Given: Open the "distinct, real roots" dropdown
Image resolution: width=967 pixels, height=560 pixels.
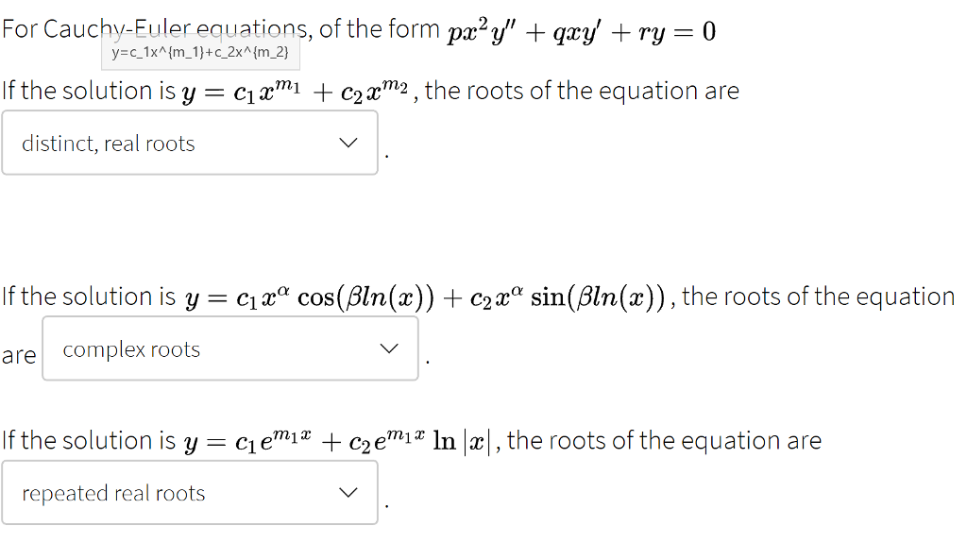Looking at the screenshot, I should coord(189,143).
